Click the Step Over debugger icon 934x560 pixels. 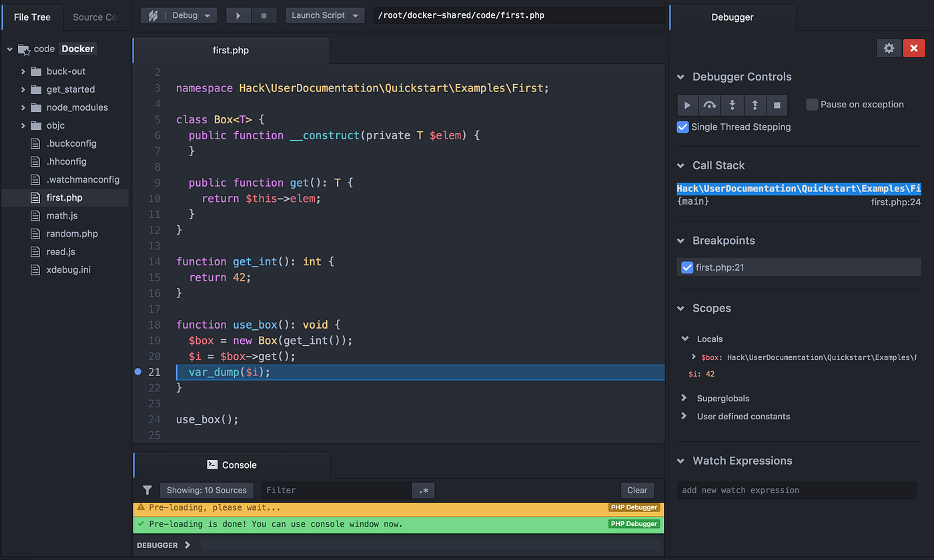click(x=709, y=105)
